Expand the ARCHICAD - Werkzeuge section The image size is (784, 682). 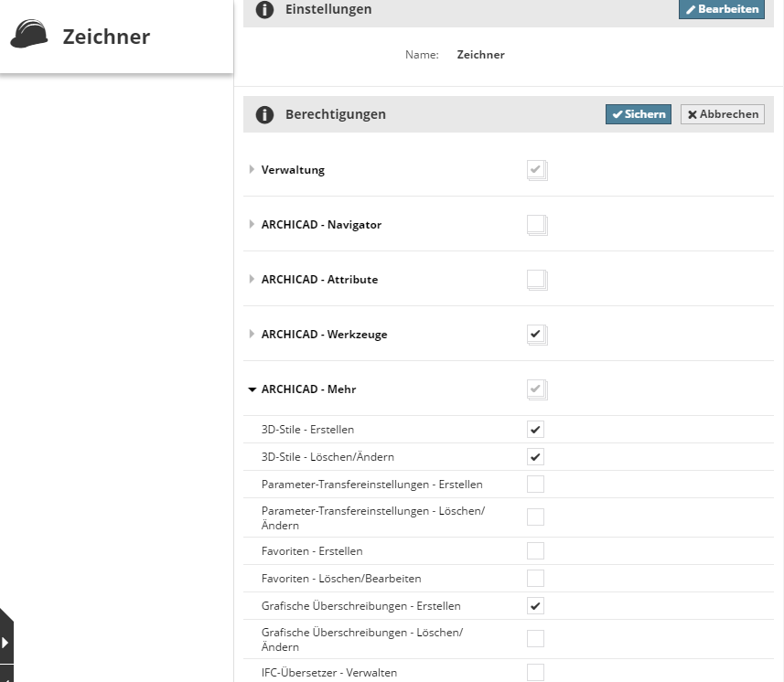[252, 334]
